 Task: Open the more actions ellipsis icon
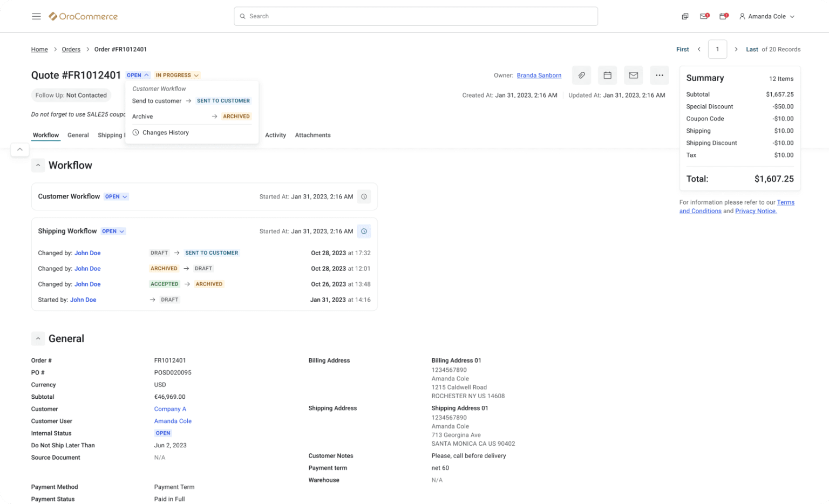pos(659,75)
